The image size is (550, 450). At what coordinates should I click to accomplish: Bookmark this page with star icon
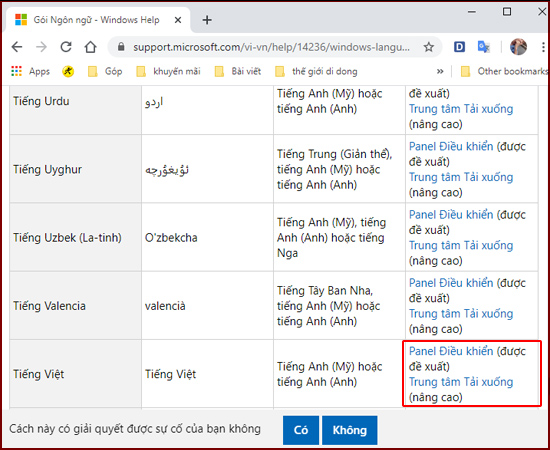pyautogui.click(x=429, y=47)
